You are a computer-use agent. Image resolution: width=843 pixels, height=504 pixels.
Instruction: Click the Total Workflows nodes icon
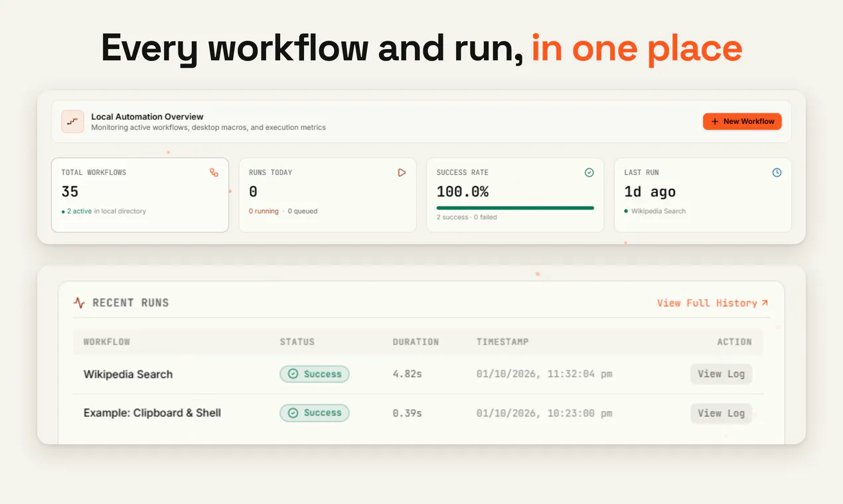coord(214,172)
